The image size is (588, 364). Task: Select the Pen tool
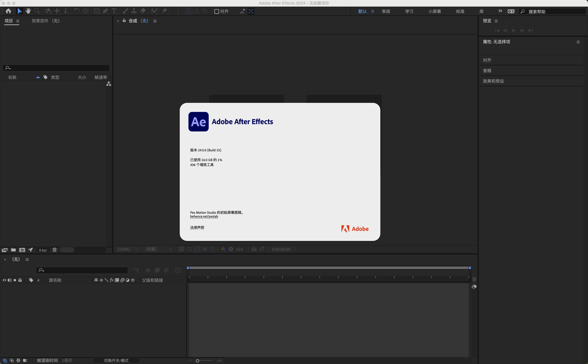105,11
